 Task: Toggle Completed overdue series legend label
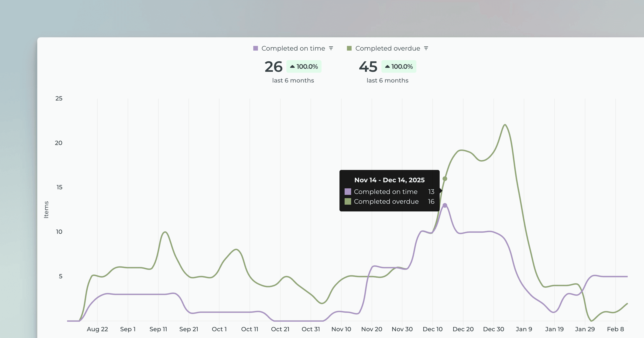click(x=387, y=48)
